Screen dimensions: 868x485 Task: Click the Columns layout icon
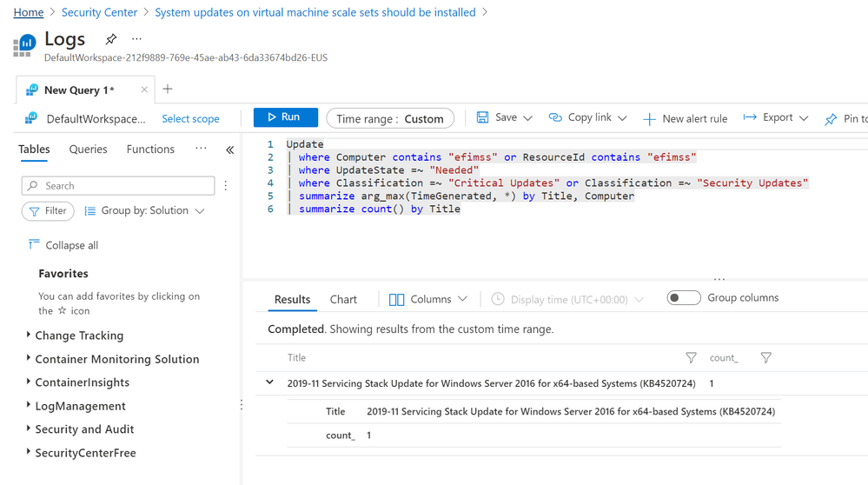[396, 300]
